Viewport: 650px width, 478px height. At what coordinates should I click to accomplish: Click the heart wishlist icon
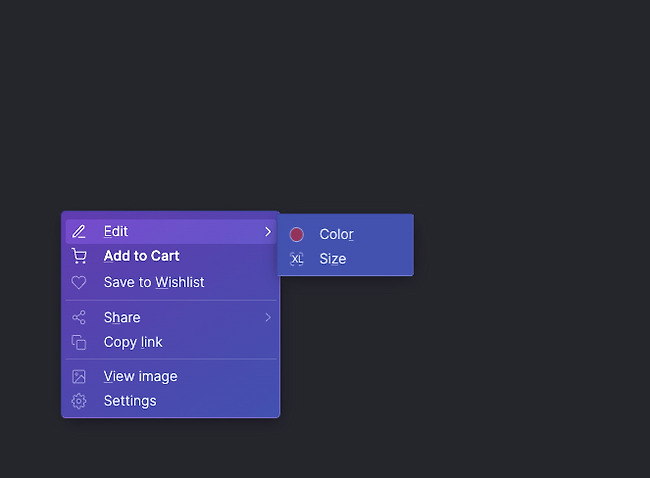click(79, 282)
